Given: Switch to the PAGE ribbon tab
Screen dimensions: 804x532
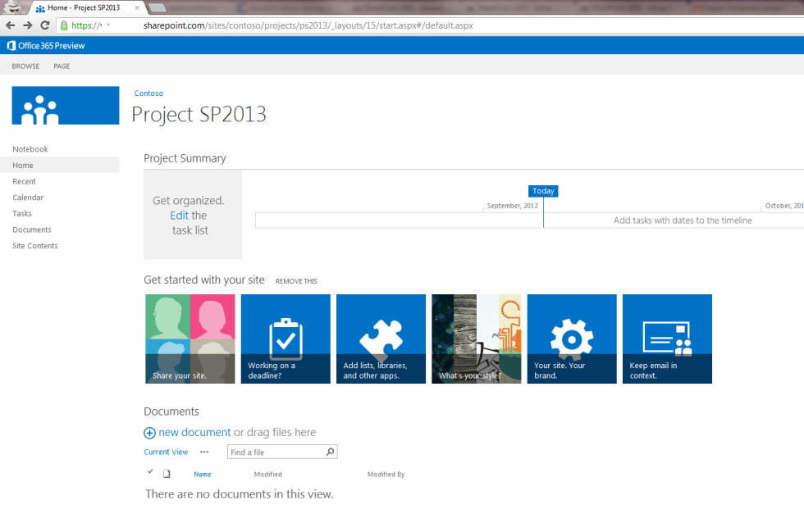Looking at the screenshot, I should click(x=62, y=66).
